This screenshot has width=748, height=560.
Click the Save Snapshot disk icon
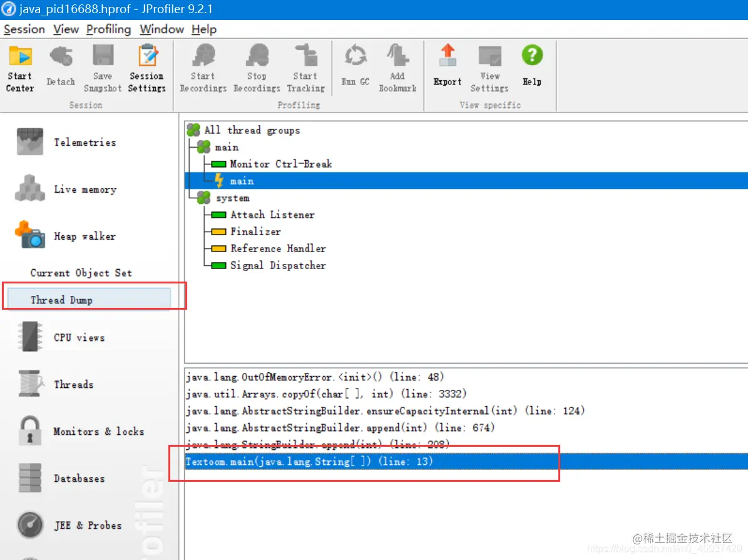[x=103, y=56]
